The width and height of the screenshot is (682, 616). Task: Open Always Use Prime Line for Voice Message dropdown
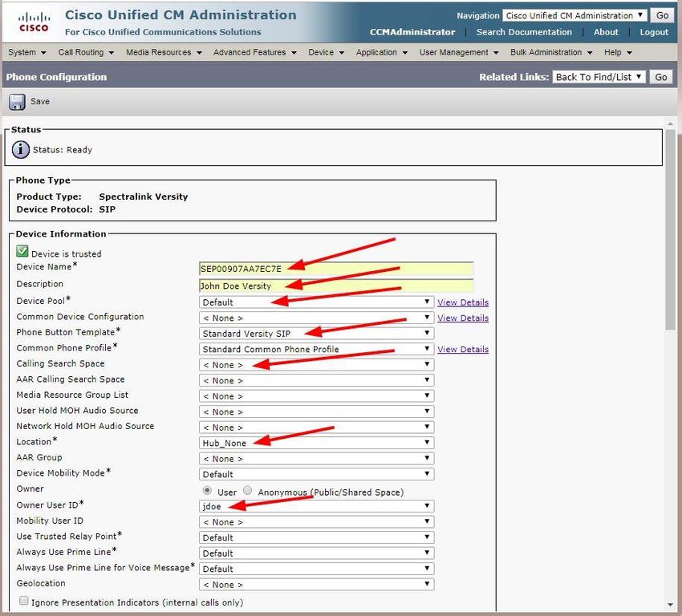316,569
